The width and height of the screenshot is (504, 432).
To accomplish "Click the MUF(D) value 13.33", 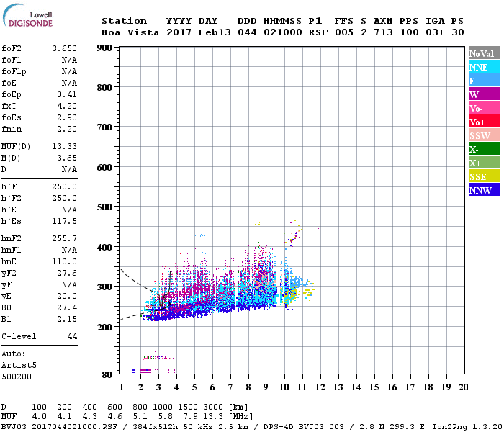I will click(65, 146).
